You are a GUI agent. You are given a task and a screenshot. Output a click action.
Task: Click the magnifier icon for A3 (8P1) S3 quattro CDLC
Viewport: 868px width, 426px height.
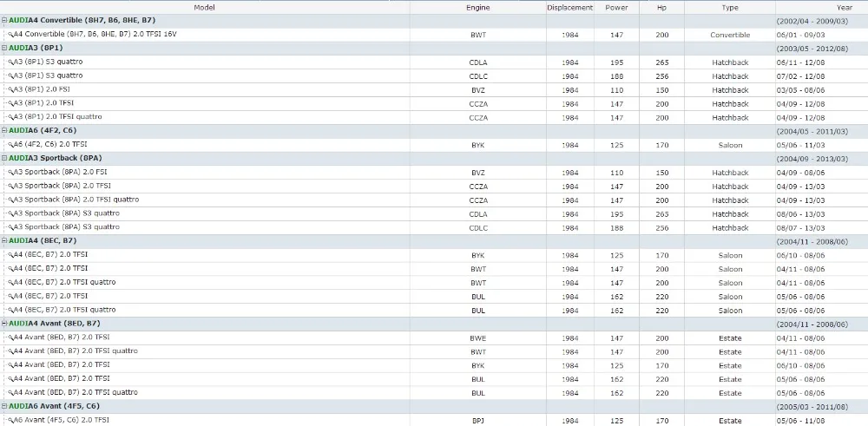pyautogui.click(x=10, y=75)
